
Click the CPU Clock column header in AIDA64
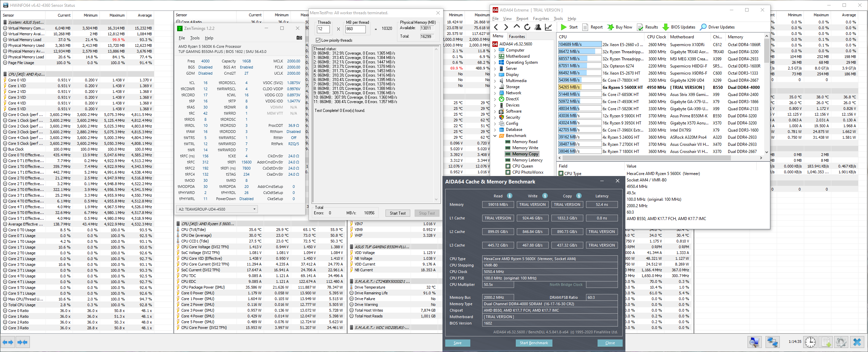(x=657, y=37)
